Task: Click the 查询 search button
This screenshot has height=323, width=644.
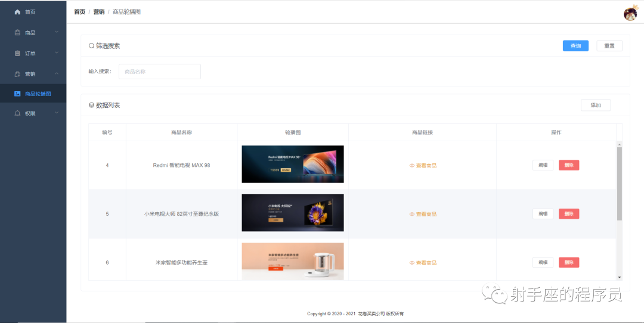Action: click(575, 46)
